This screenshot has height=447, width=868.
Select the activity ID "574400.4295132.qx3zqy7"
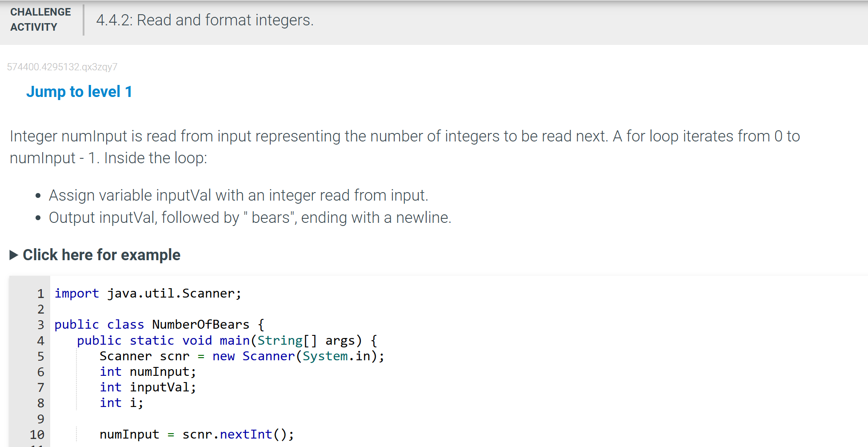(x=62, y=67)
